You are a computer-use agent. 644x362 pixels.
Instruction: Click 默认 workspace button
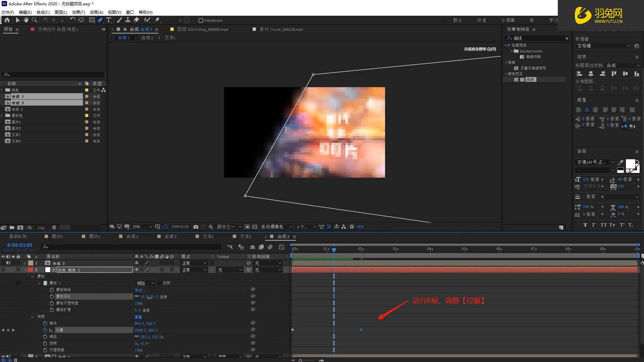point(458,20)
